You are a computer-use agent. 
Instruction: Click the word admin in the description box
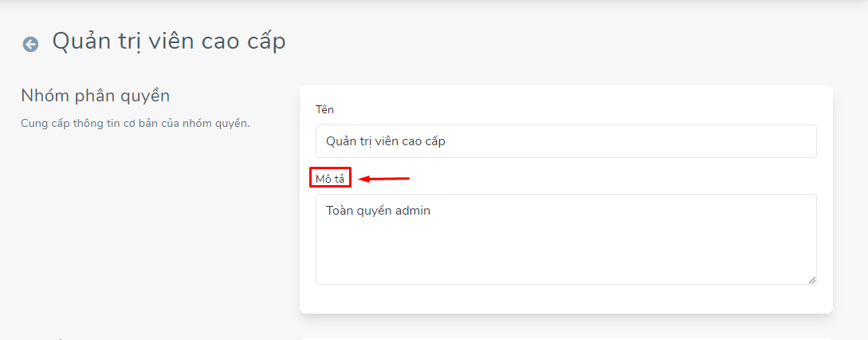pyautogui.click(x=414, y=211)
